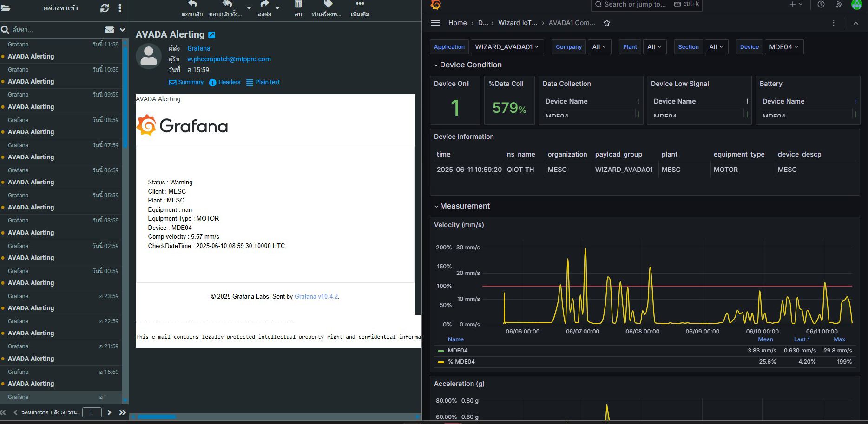
Task: Toggle the Grafana hamburger menu
Action: coord(435,23)
